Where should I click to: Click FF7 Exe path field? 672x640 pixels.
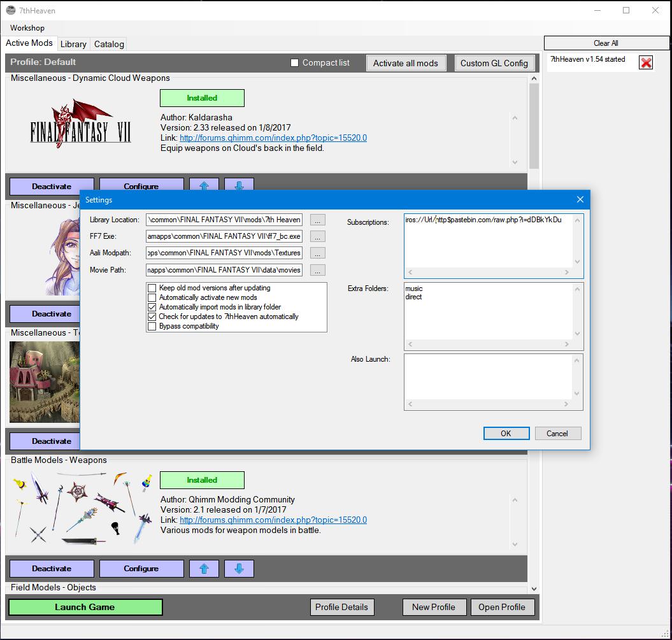point(224,236)
